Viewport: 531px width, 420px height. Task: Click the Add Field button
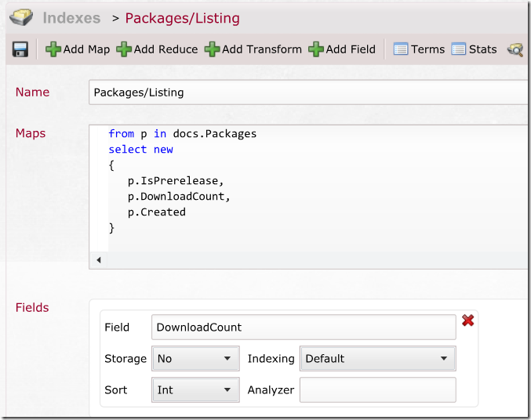click(342, 49)
